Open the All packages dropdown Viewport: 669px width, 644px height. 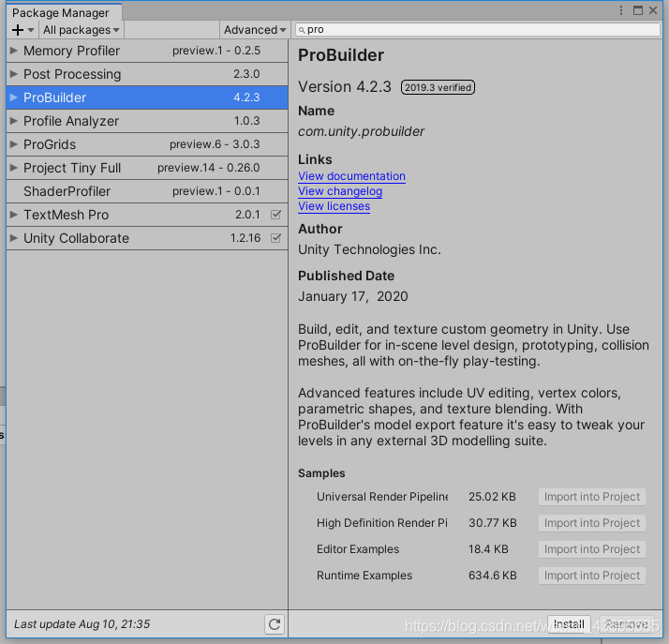tap(82, 30)
